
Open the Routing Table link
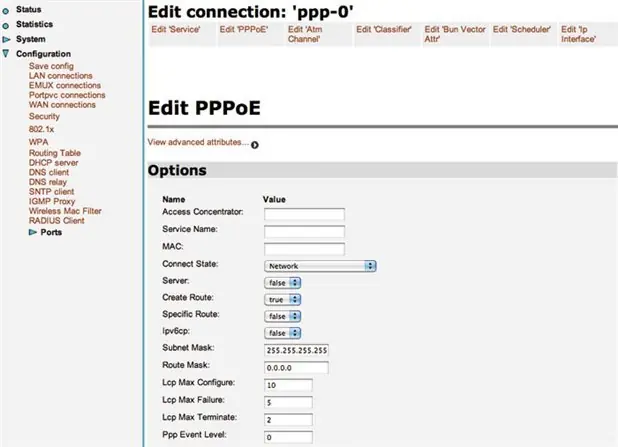(x=55, y=153)
